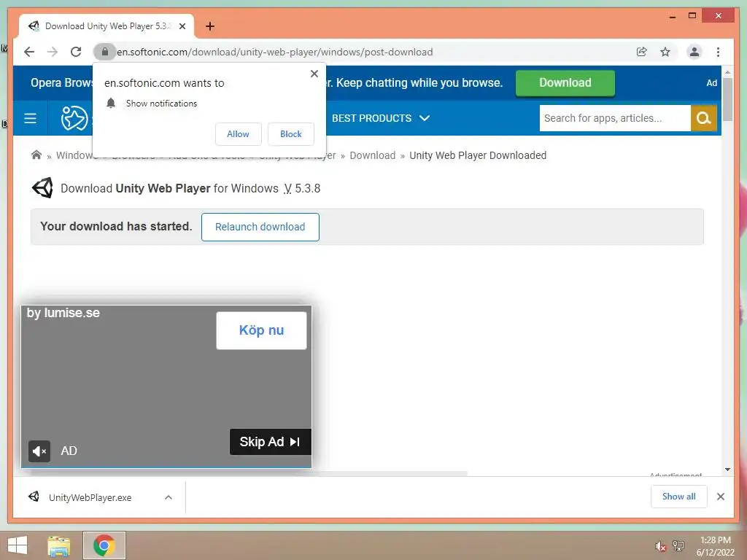
Task: View site information via lock icon
Action: point(105,52)
